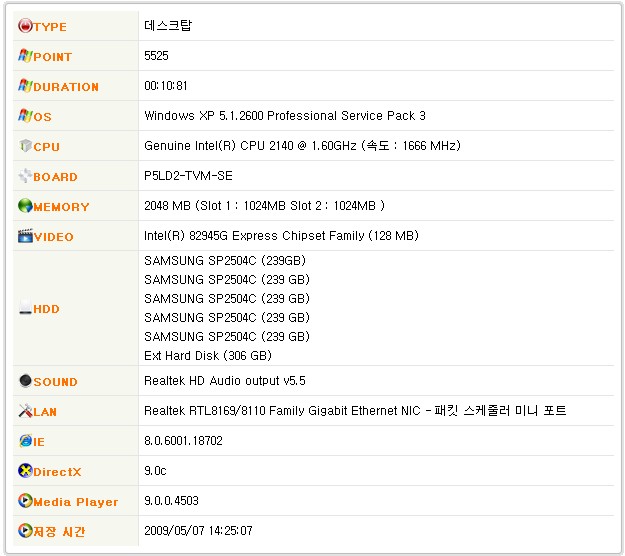Click the IE version 8.0.6001.18702
This screenshot has height=556, width=625.
click(x=183, y=441)
